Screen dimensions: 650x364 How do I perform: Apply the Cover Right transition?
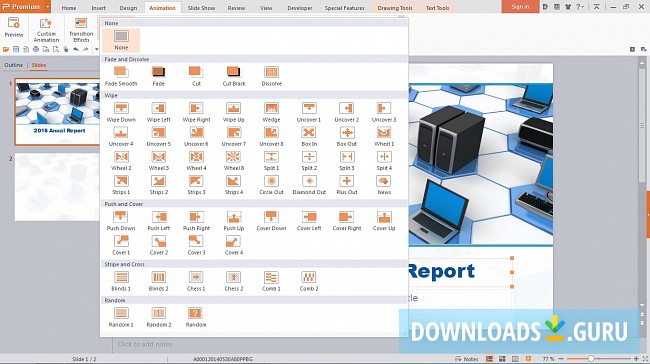pyautogui.click(x=347, y=221)
